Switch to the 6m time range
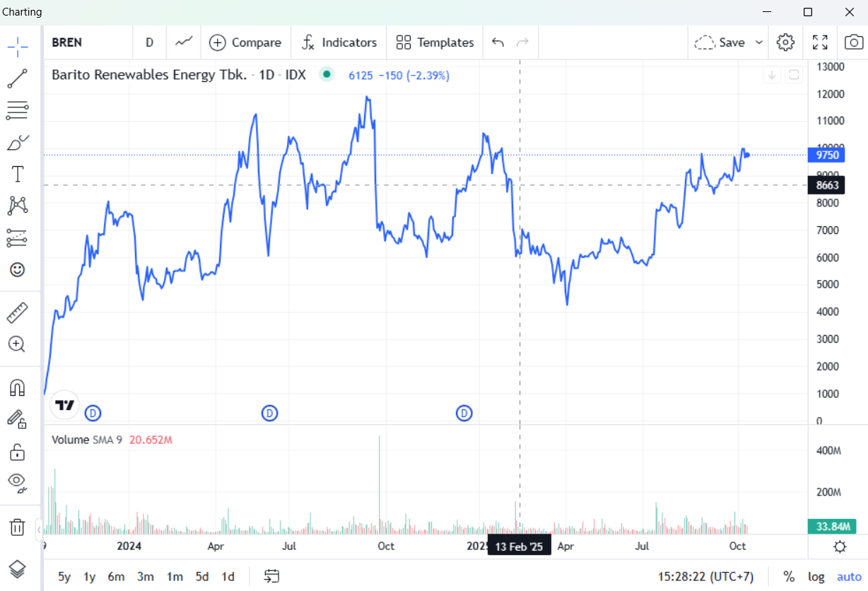 coord(117,577)
